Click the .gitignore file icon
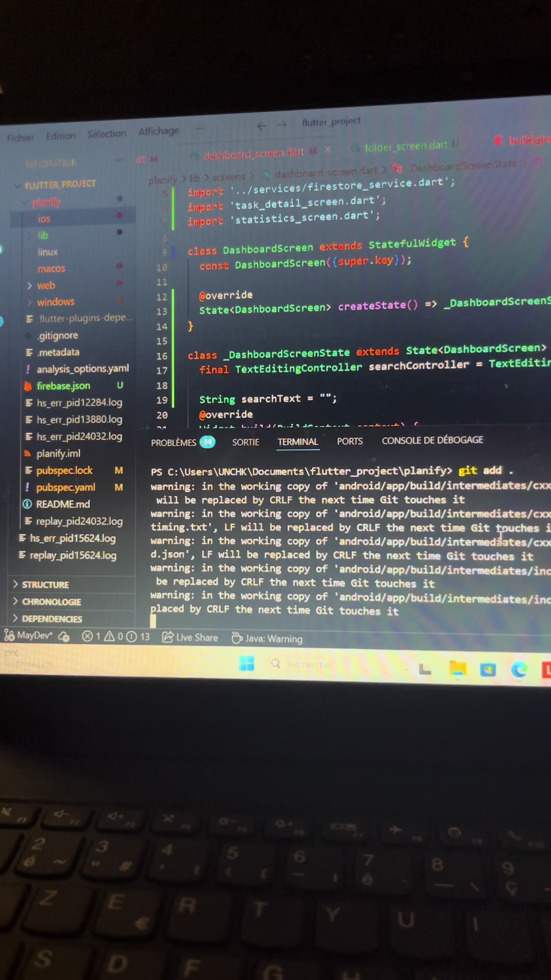The width and height of the screenshot is (551, 980). pos(28,336)
